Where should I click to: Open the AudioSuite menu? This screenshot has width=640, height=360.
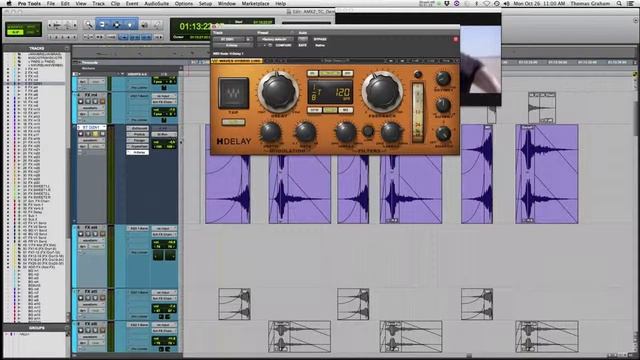(157, 3)
